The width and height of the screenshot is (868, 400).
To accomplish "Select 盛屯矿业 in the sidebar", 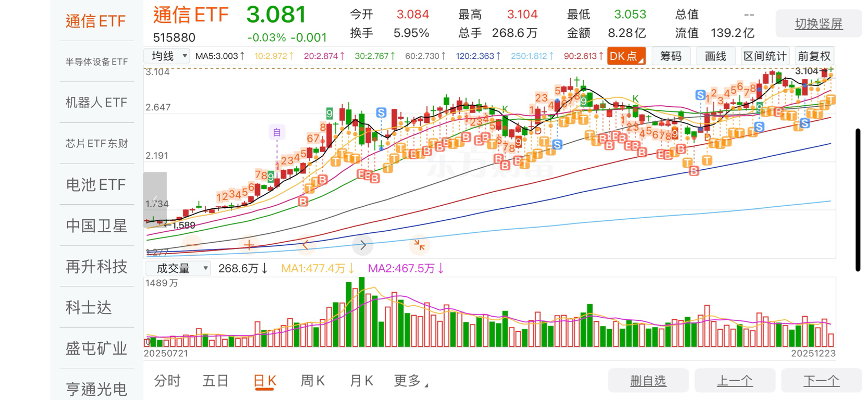I will point(96,348).
